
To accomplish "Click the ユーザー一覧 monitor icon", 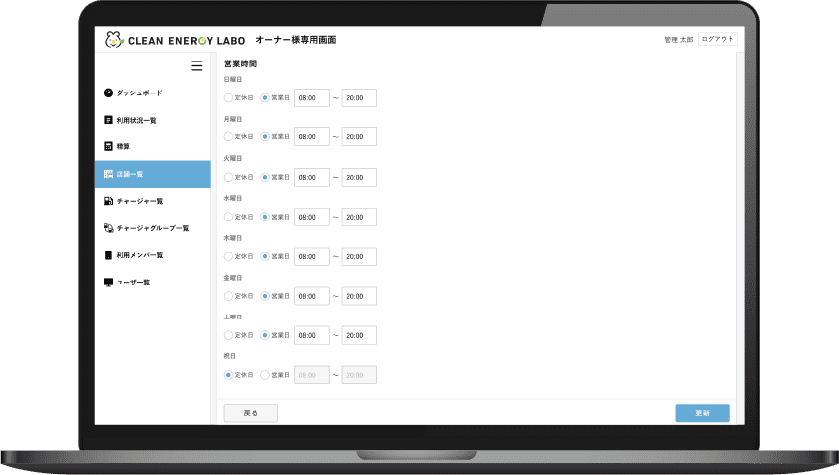I will (x=108, y=282).
